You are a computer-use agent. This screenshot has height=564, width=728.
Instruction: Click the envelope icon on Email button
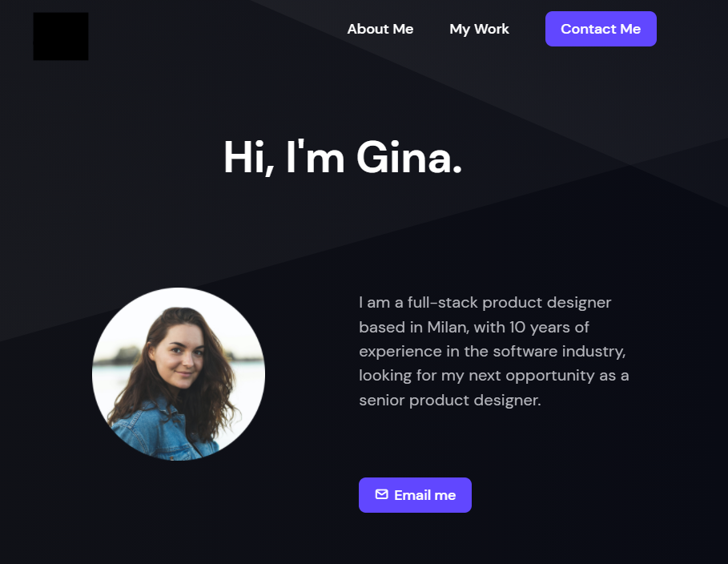tap(382, 494)
